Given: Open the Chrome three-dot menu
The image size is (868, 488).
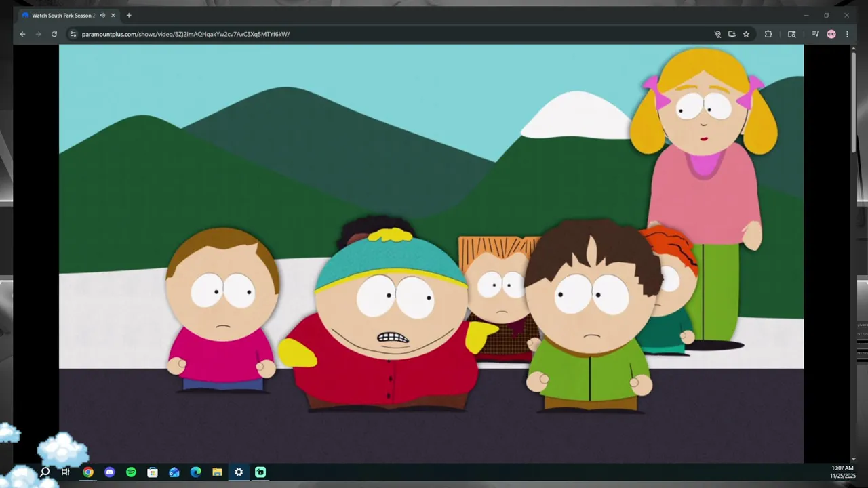Looking at the screenshot, I should [x=847, y=34].
